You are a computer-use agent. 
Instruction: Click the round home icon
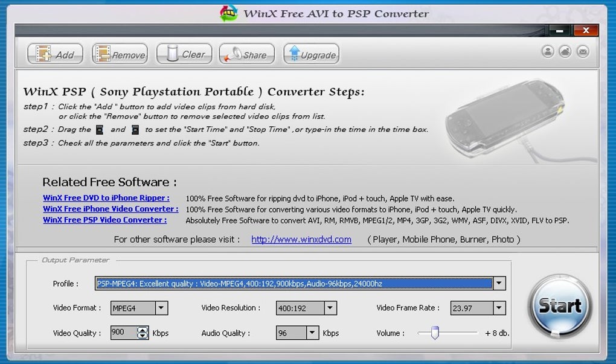point(565,51)
